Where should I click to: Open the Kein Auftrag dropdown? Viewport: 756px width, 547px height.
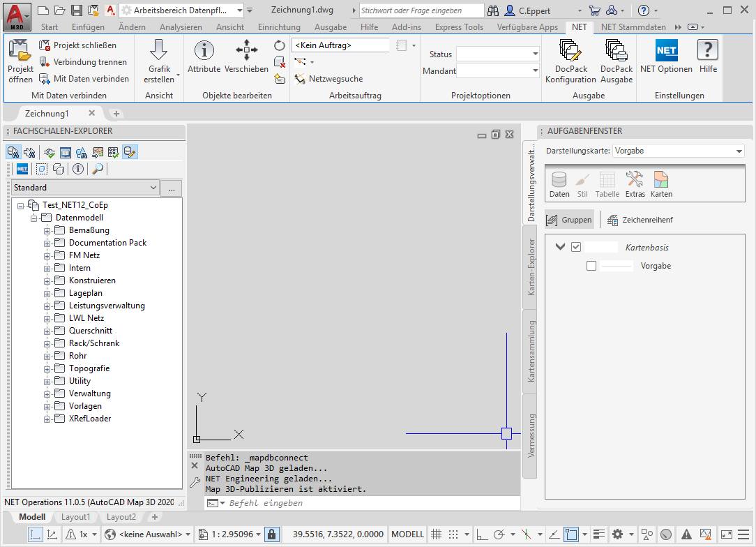(340, 45)
